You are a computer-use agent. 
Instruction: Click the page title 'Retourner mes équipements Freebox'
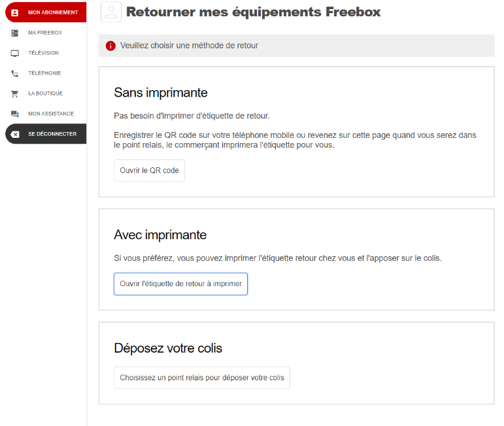[253, 12]
